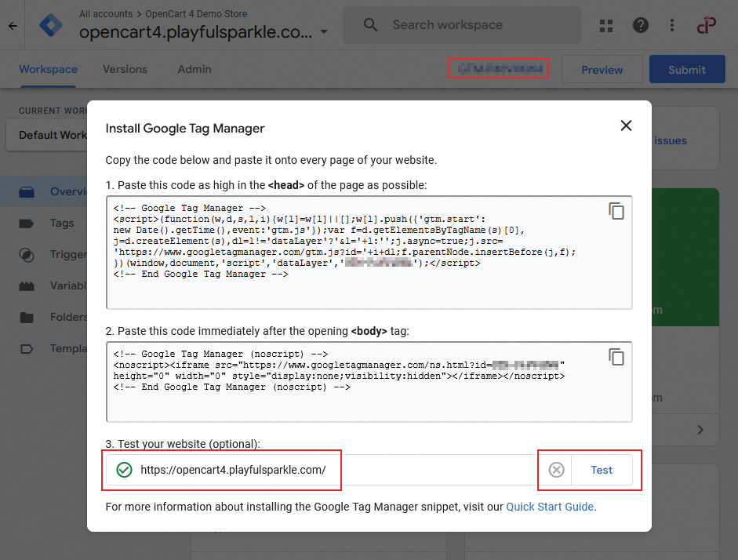Click the Folders icon in sidebar
This screenshot has height=560, width=738.
point(27,318)
